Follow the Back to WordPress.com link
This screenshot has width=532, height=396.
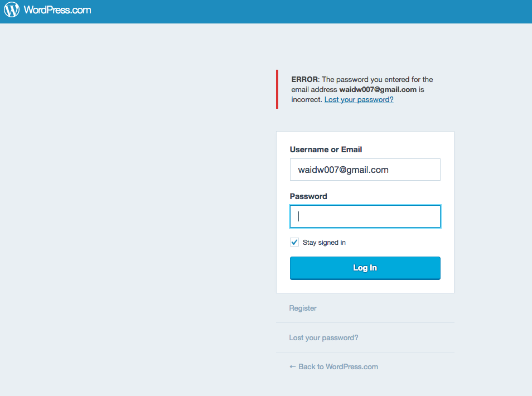coord(338,366)
